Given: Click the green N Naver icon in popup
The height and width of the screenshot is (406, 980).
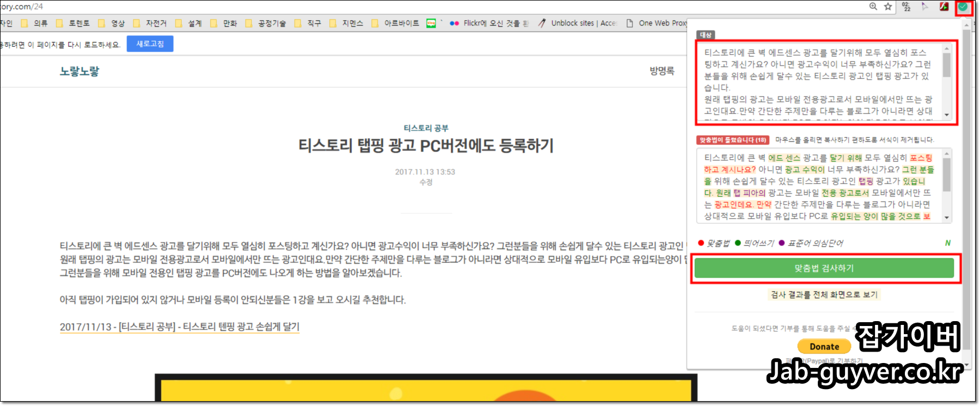Looking at the screenshot, I should [x=948, y=243].
